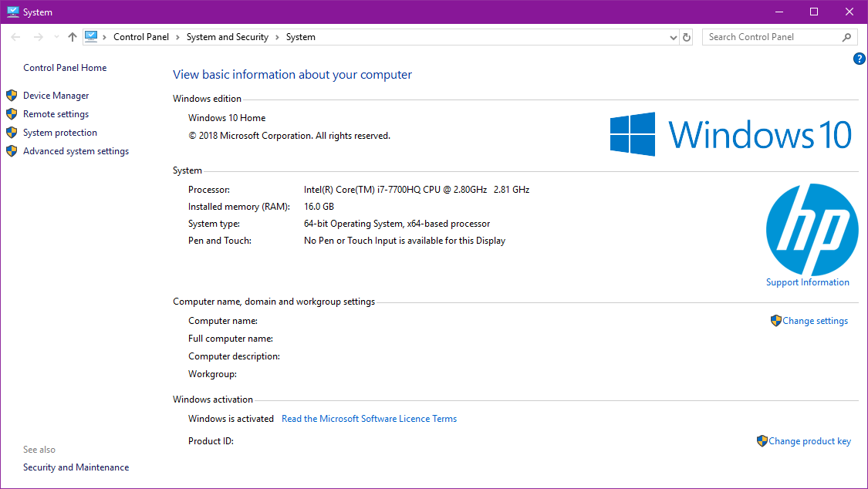
Task: Click the search magnifier icon
Action: tap(847, 36)
